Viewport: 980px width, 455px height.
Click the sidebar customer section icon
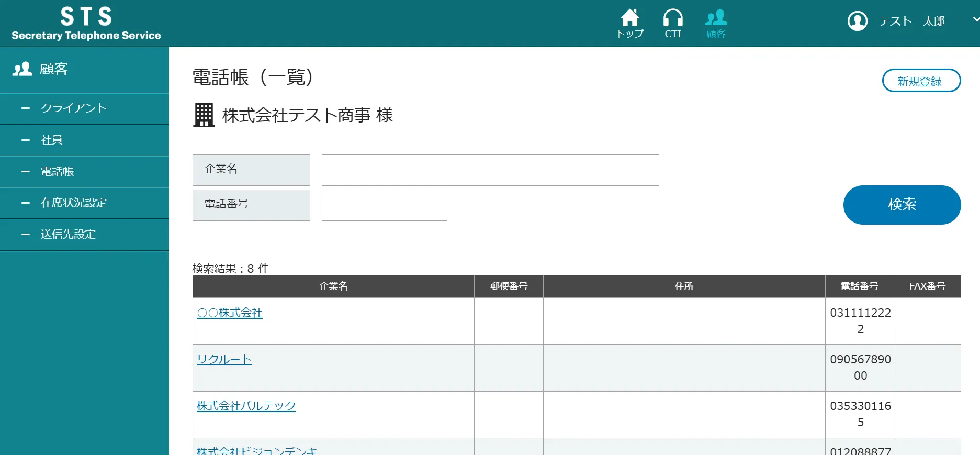click(x=22, y=69)
